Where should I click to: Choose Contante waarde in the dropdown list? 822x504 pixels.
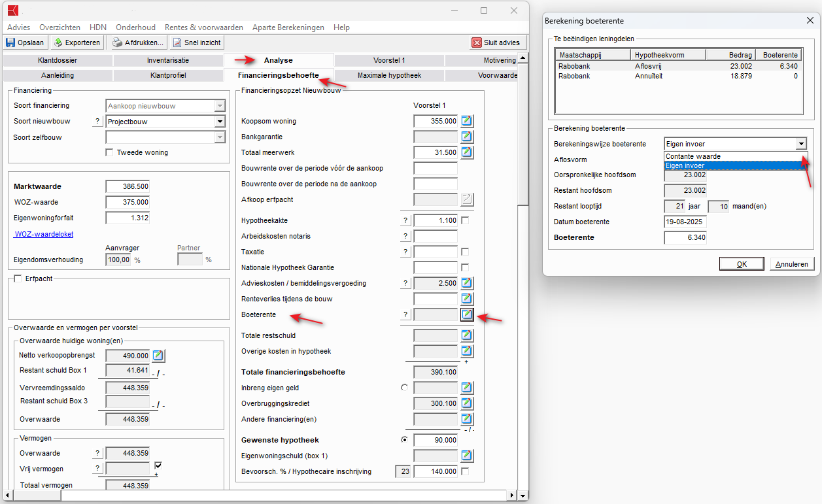pyautogui.click(x=736, y=156)
